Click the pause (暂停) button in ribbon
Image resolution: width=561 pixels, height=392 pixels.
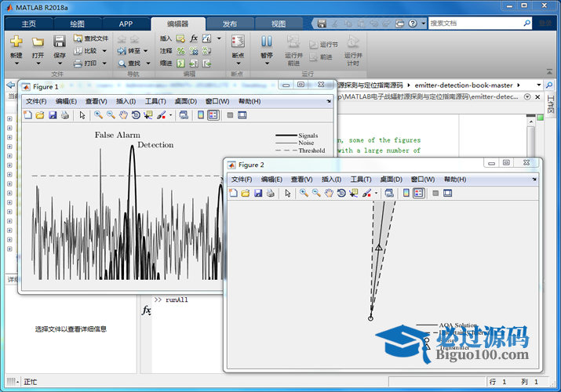point(267,45)
